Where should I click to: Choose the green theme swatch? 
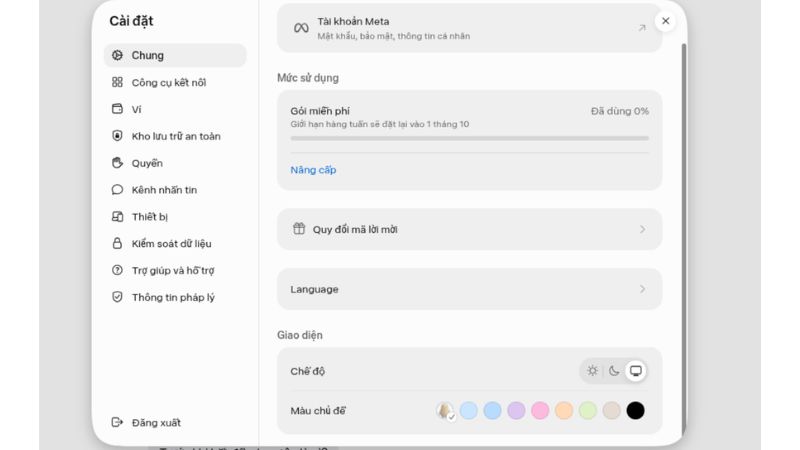tap(588, 410)
